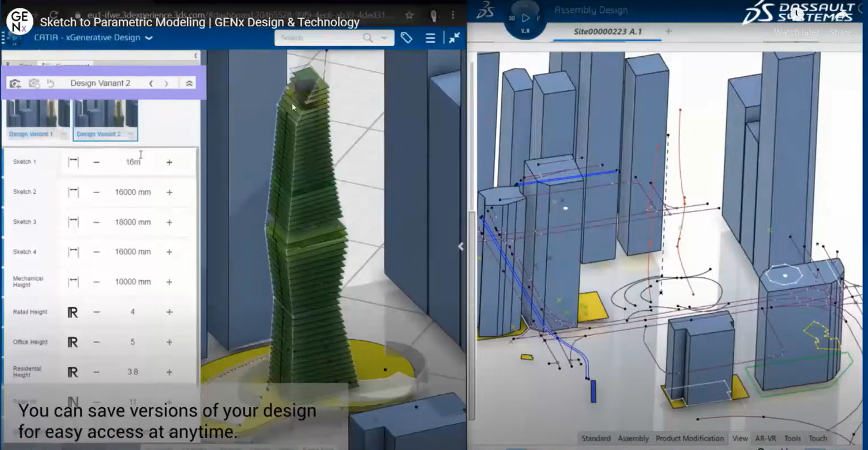
Task: Open the Product Modification tab
Action: point(690,438)
